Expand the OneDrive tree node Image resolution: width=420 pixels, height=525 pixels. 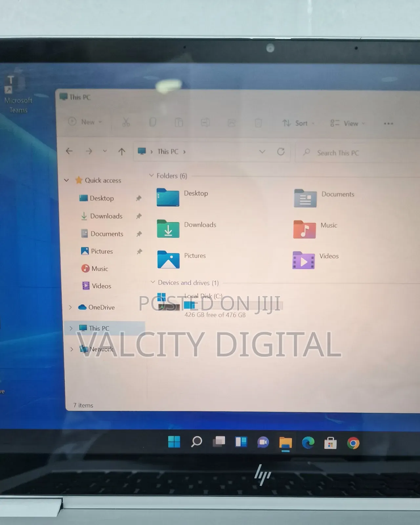70,307
